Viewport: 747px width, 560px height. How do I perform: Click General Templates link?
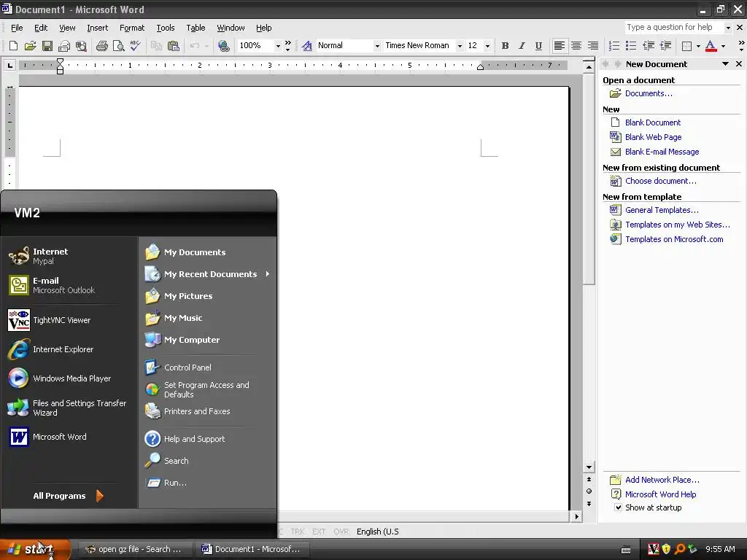click(662, 210)
